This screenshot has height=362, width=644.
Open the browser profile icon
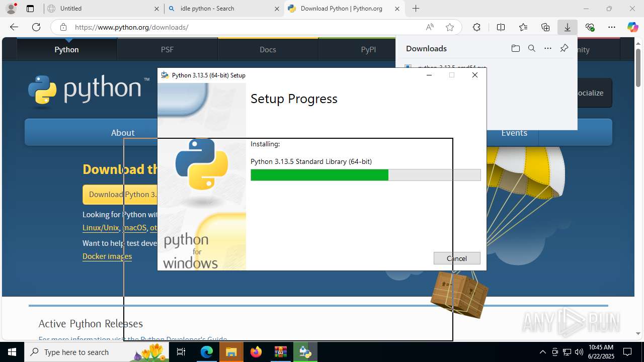click(11, 8)
